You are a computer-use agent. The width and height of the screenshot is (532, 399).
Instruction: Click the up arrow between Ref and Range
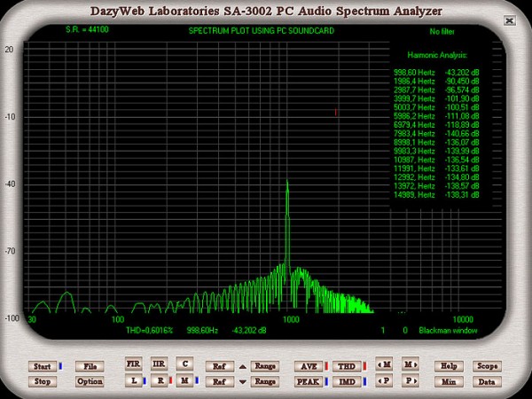point(244,365)
